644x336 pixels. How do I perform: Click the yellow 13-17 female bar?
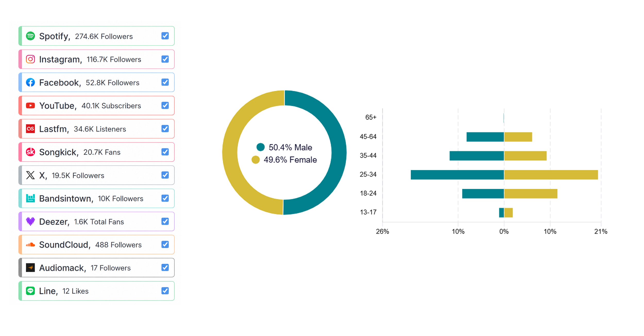(509, 213)
